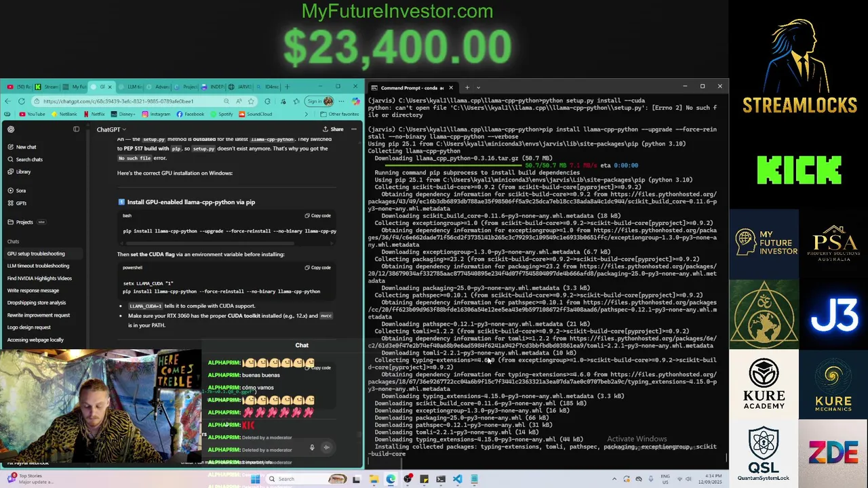This screenshot has height=488, width=868.
Task: Share this ChatGPT conversation
Action: 332,129
